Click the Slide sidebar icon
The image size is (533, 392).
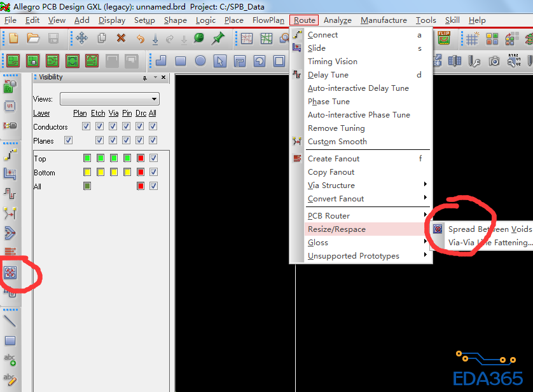click(x=10, y=174)
